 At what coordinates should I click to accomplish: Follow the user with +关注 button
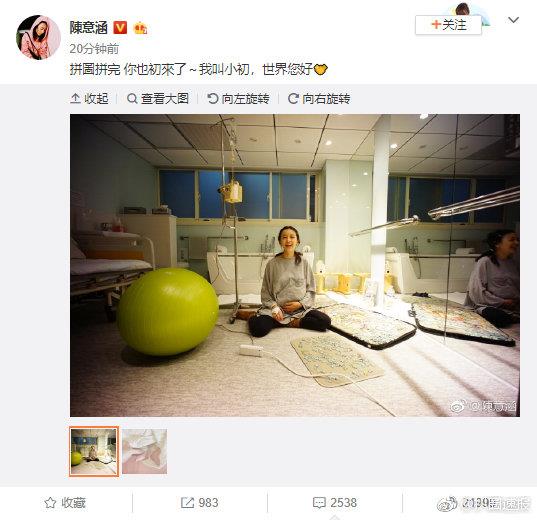tap(448, 25)
